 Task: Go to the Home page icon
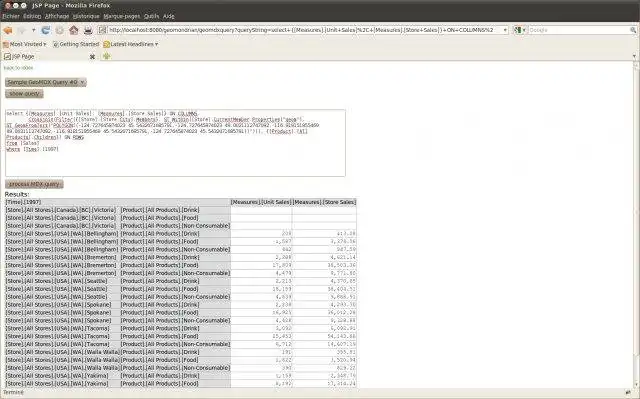click(73, 30)
